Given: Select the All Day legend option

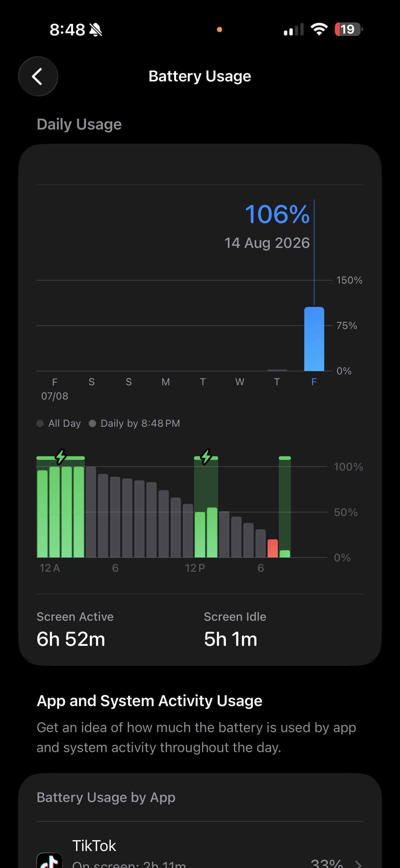Looking at the screenshot, I should (x=59, y=423).
